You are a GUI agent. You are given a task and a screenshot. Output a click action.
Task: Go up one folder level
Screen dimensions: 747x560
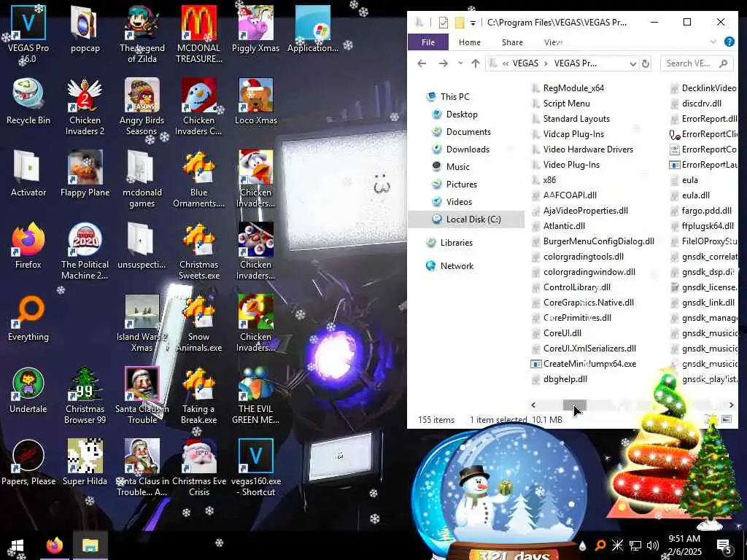[476, 63]
